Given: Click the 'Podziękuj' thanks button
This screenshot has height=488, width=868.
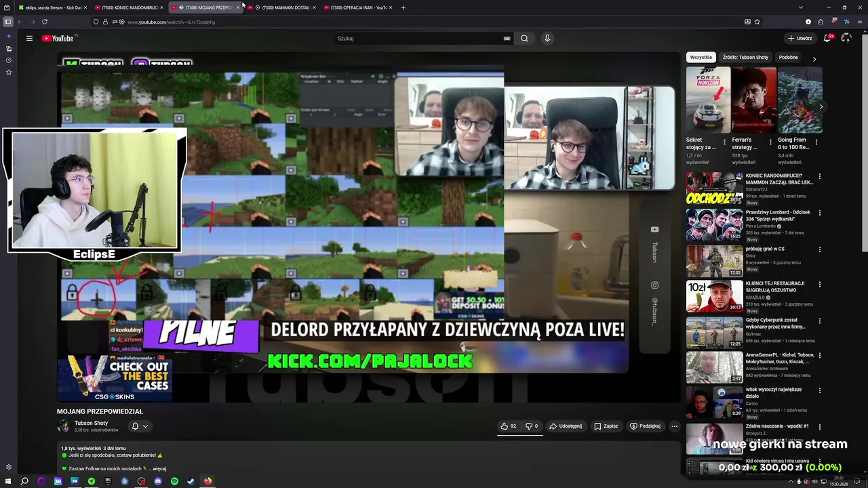Looking at the screenshot, I should 645,426.
